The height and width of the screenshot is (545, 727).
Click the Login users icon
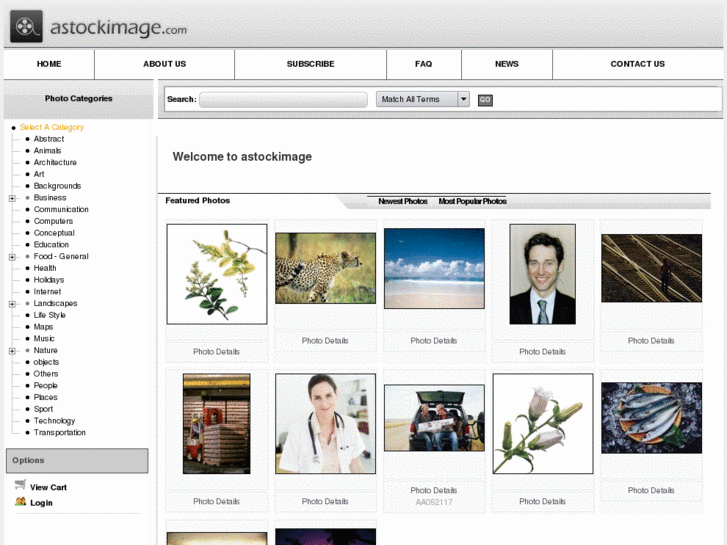[20, 501]
